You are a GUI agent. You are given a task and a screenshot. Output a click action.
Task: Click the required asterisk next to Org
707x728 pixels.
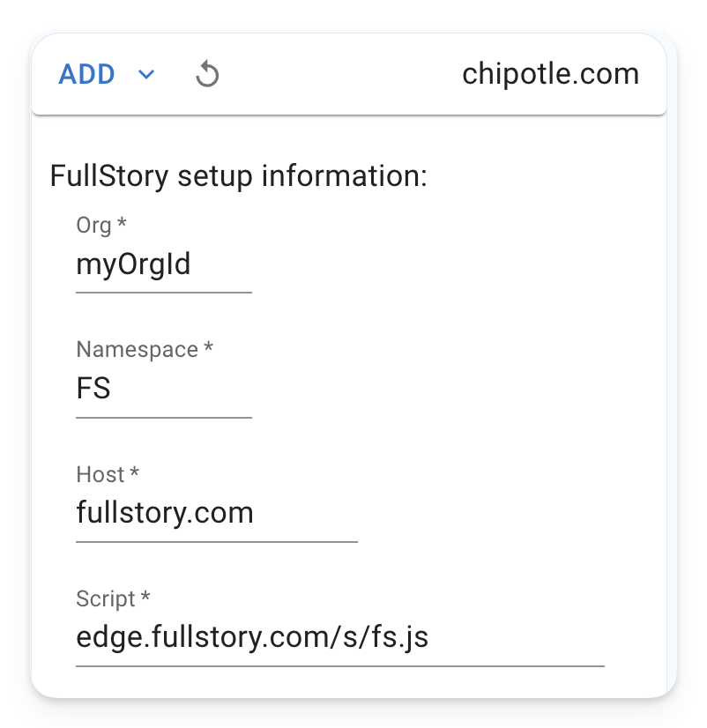pos(122,222)
